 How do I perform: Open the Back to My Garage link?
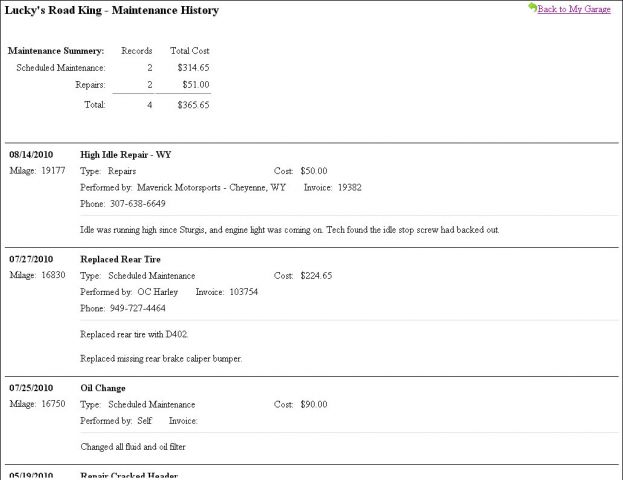pyautogui.click(x=574, y=9)
